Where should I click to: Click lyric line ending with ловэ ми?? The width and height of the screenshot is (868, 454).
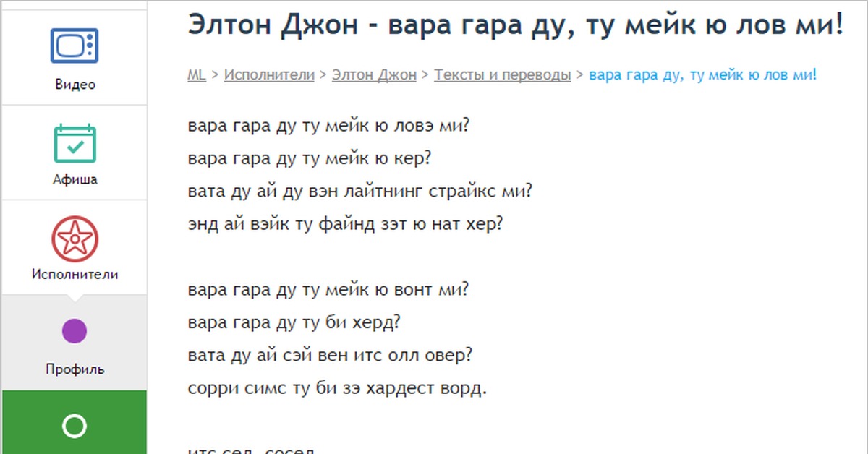pos(329,126)
